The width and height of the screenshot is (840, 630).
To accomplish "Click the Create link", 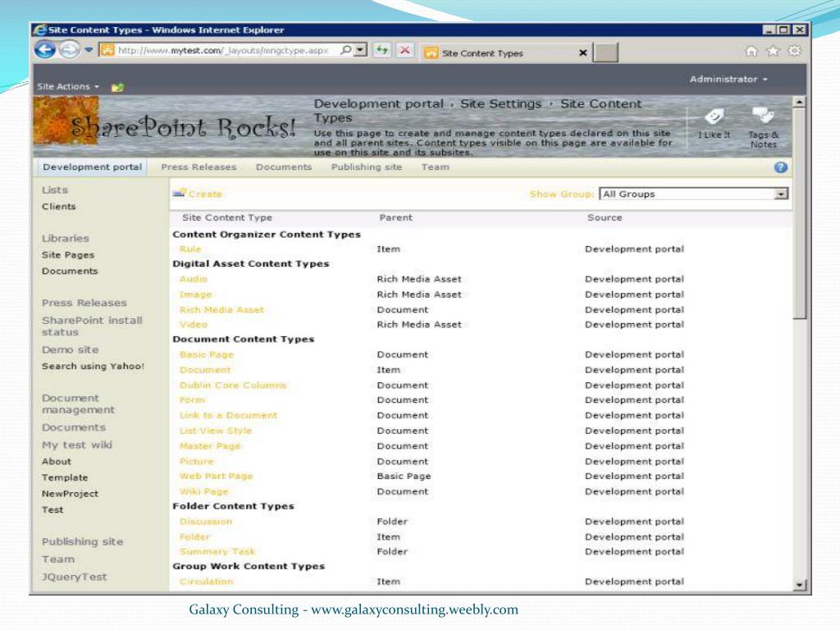I will click(205, 194).
